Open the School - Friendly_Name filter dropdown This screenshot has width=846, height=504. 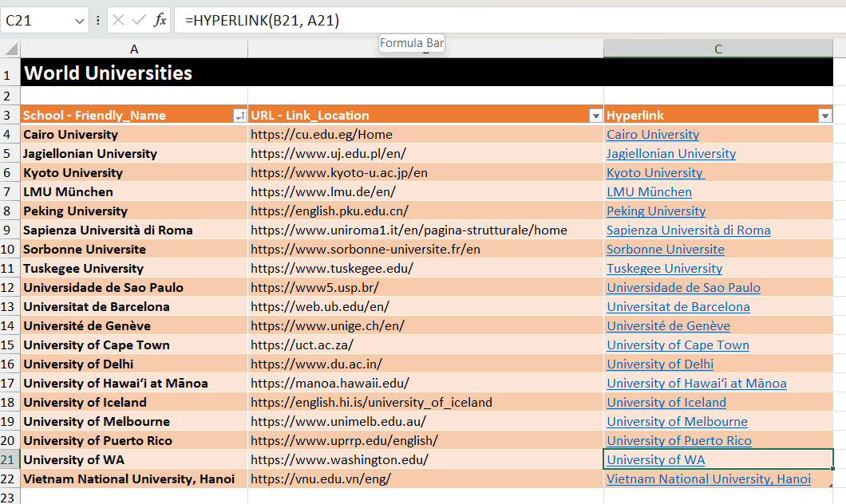(x=239, y=116)
